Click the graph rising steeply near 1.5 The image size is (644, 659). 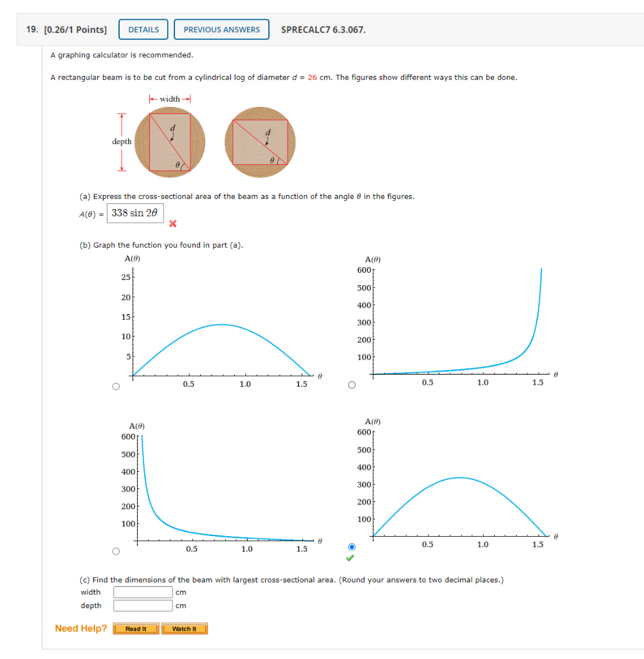coord(458,322)
